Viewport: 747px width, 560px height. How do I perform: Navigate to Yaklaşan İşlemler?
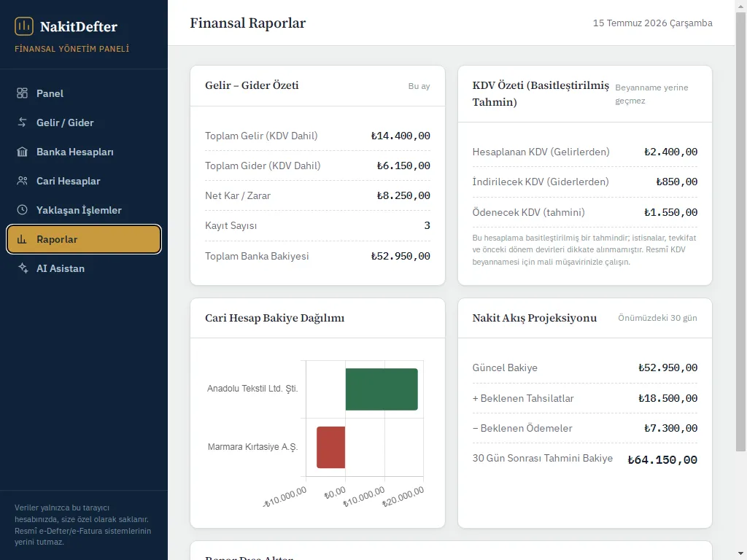pyautogui.click(x=84, y=210)
